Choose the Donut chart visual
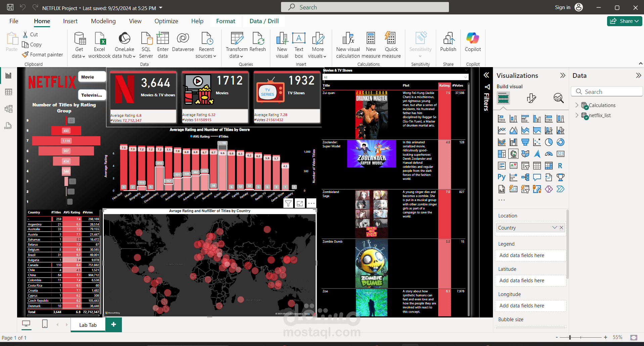The width and height of the screenshot is (644, 346). [560, 142]
